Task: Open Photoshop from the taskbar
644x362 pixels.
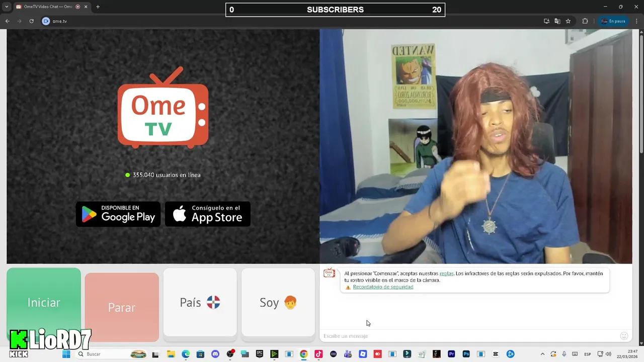Action: (466, 354)
